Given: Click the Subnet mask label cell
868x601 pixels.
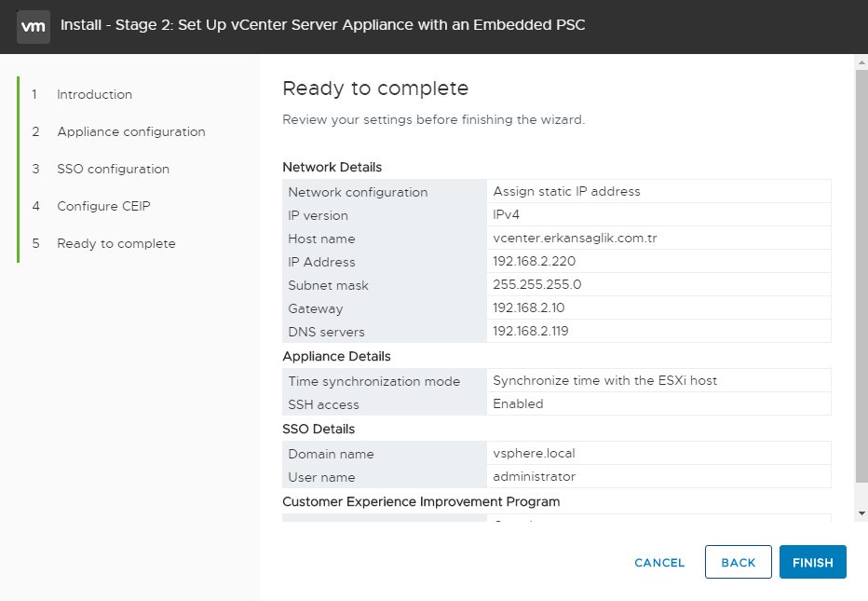Looking at the screenshot, I should 385,285.
